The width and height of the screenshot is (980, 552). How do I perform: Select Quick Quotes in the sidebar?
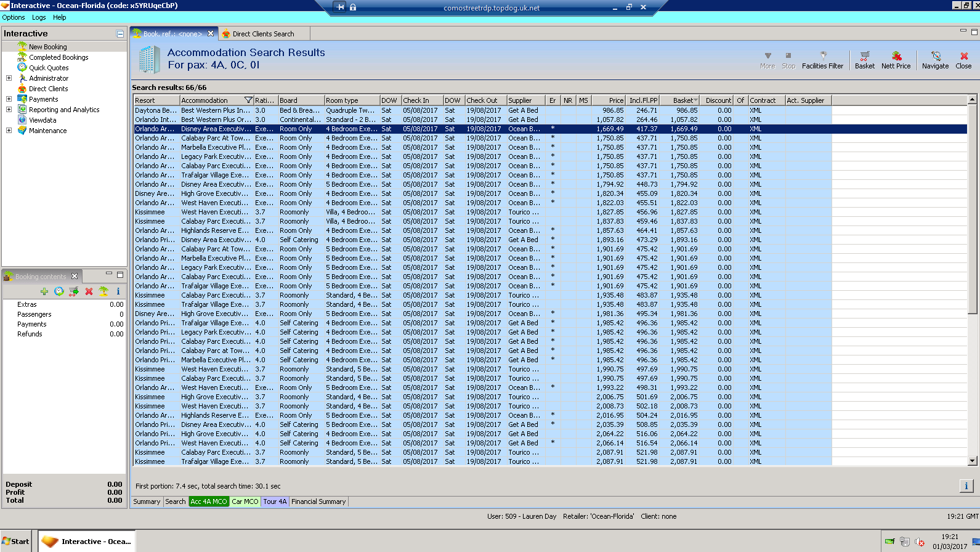pos(49,68)
